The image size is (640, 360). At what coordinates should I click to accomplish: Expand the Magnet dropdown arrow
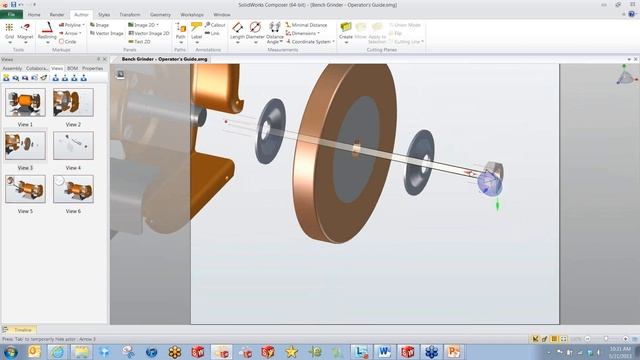[x=25, y=42]
